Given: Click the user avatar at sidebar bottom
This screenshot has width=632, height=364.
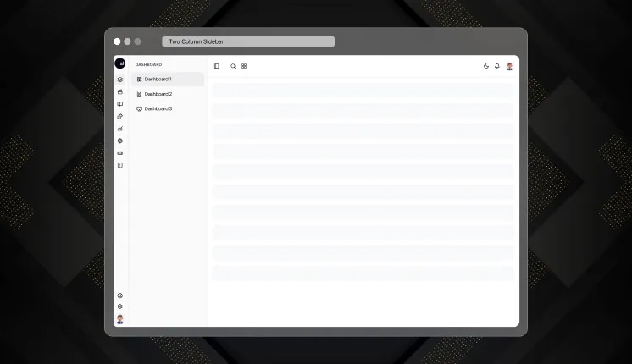Looking at the screenshot, I should point(120,319).
